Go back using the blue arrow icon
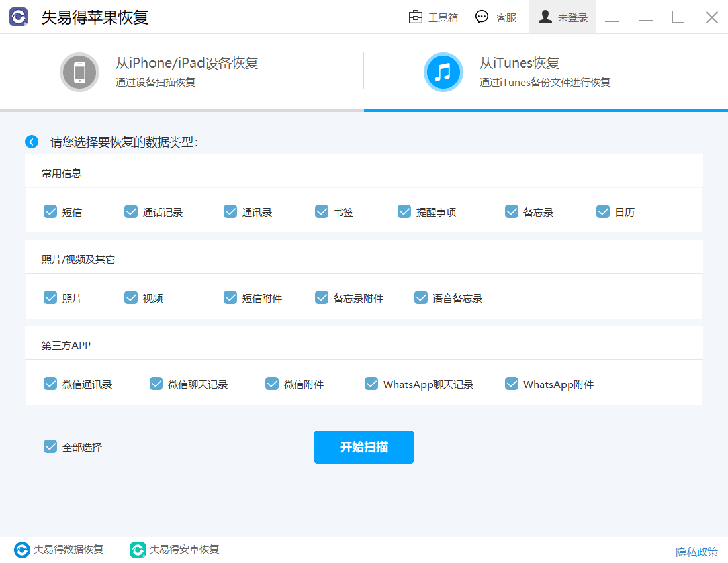 [x=32, y=142]
